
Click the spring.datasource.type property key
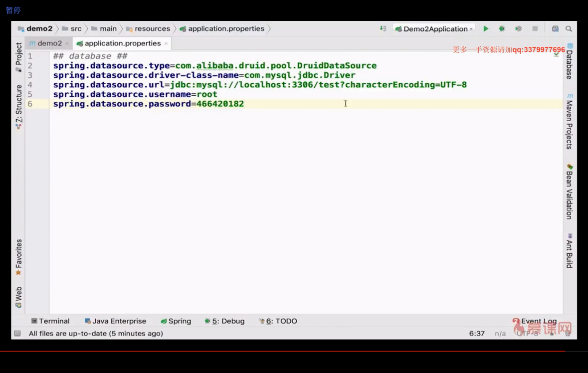(111, 66)
